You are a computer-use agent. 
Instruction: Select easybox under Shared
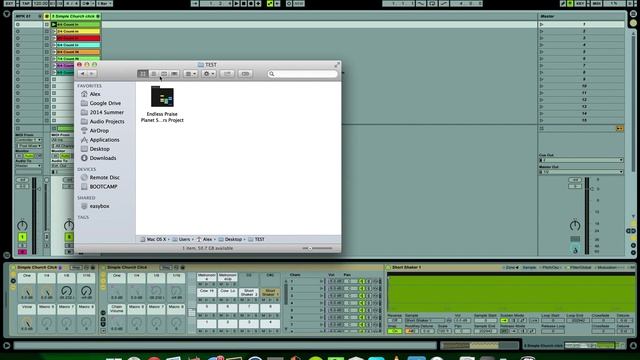pos(99,206)
